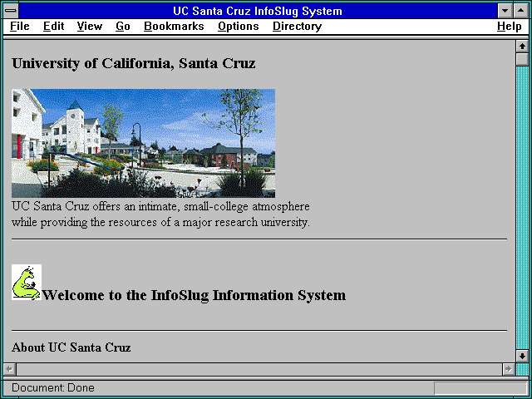The width and height of the screenshot is (532, 399).
Task: Open the Bookmarks menu
Action: click(174, 27)
